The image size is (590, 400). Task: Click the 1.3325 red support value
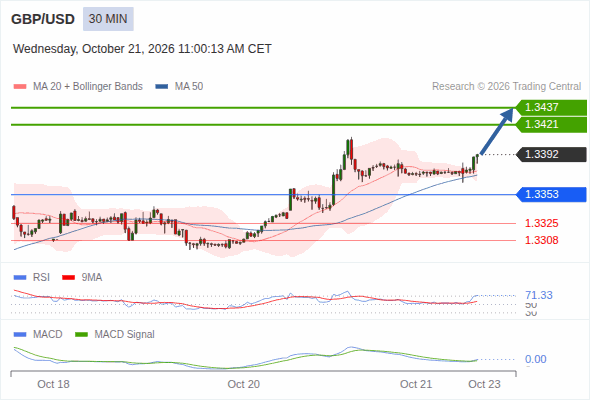541,223
